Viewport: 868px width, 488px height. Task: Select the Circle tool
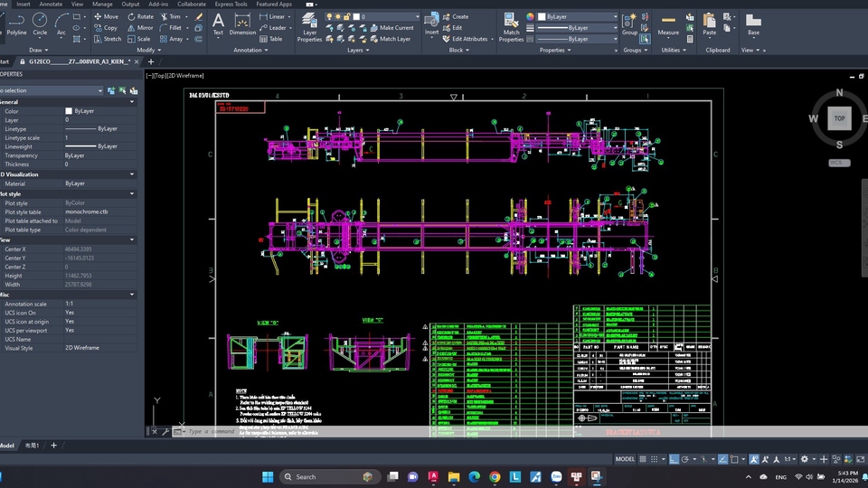click(40, 22)
